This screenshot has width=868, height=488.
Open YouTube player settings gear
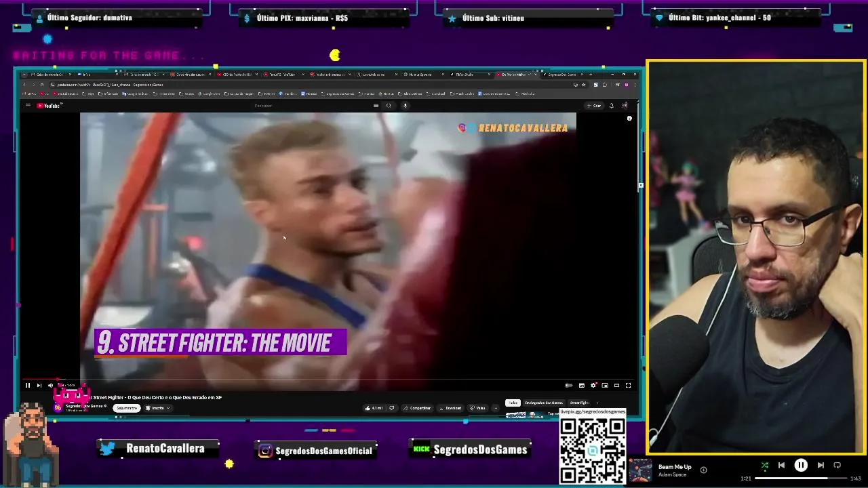tap(593, 386)
